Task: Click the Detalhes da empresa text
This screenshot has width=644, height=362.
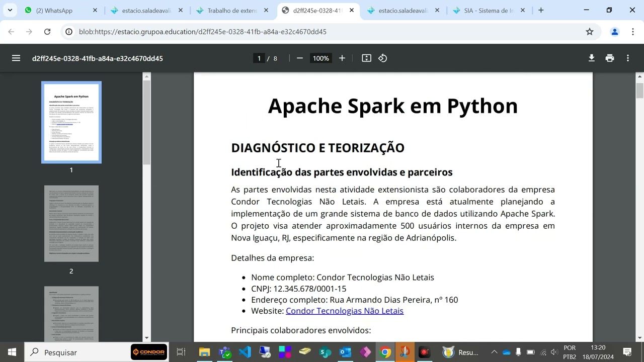Action: pos(272,258)
